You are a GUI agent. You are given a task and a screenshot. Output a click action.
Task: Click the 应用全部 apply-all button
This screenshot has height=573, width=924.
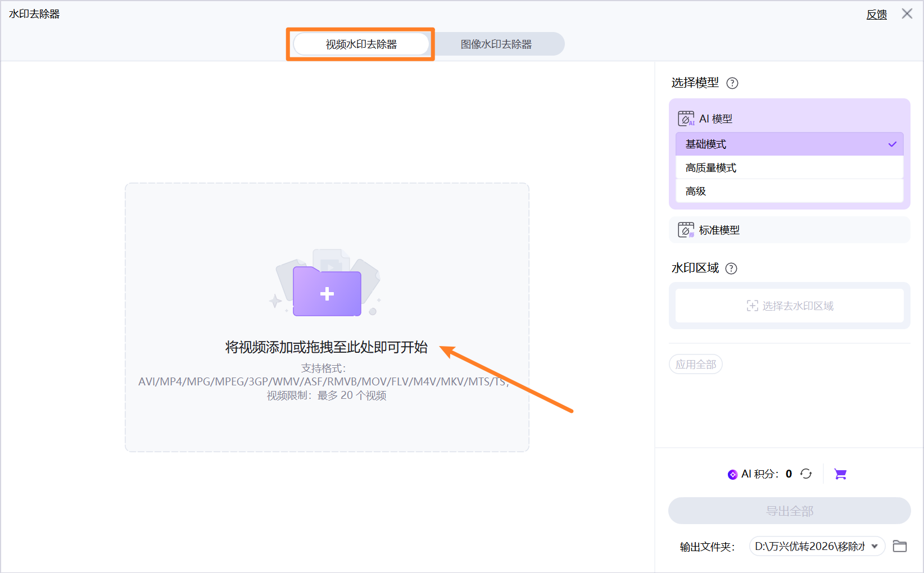pyautogui.click(x=695, y=363)
